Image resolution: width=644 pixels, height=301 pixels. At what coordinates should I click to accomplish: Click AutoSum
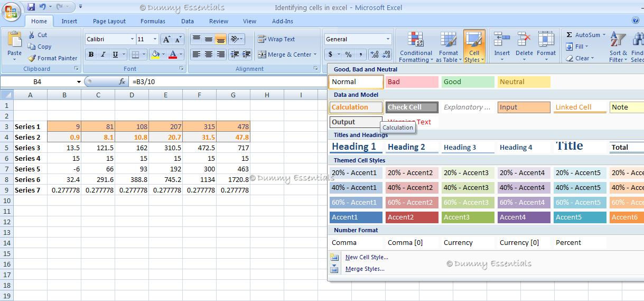(x=585, y=35)
